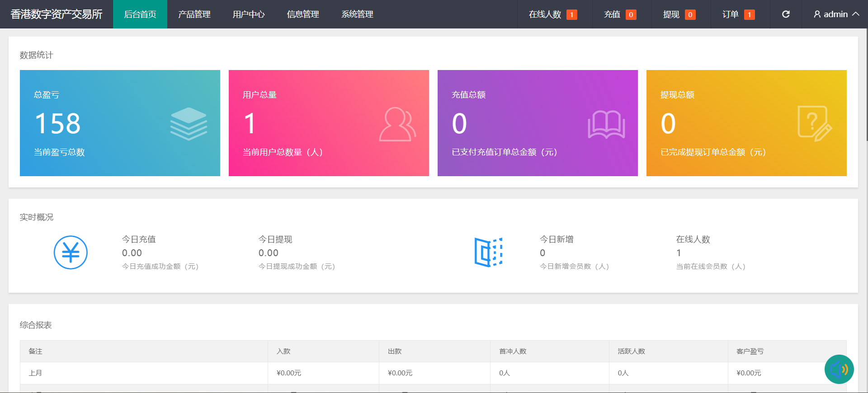Click the blue yen circle icon
Viewport: 868px width, 393px height.
click(71, 253)
